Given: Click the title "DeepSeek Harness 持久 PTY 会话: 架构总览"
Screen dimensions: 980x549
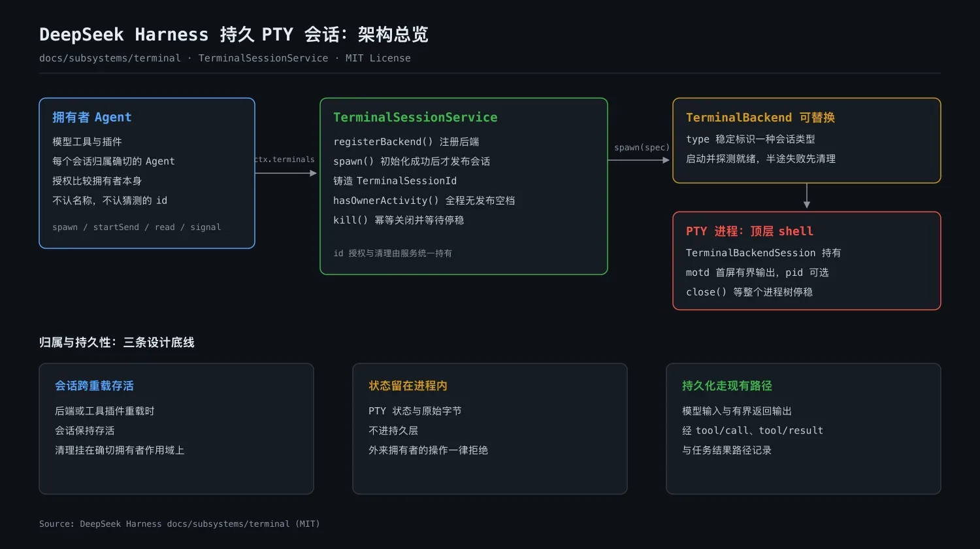Looking at the screenshot, I should 234,34.
